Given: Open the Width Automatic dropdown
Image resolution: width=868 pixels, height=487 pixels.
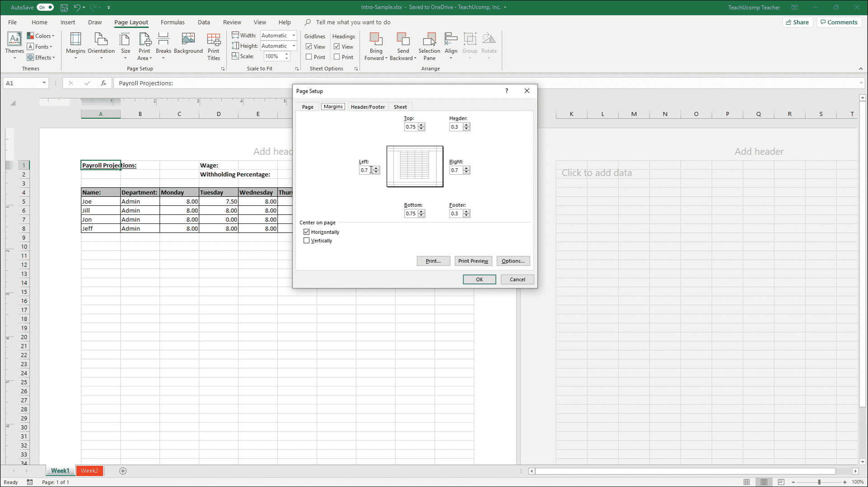Looking at the screenshot, I should coord(294,35).
